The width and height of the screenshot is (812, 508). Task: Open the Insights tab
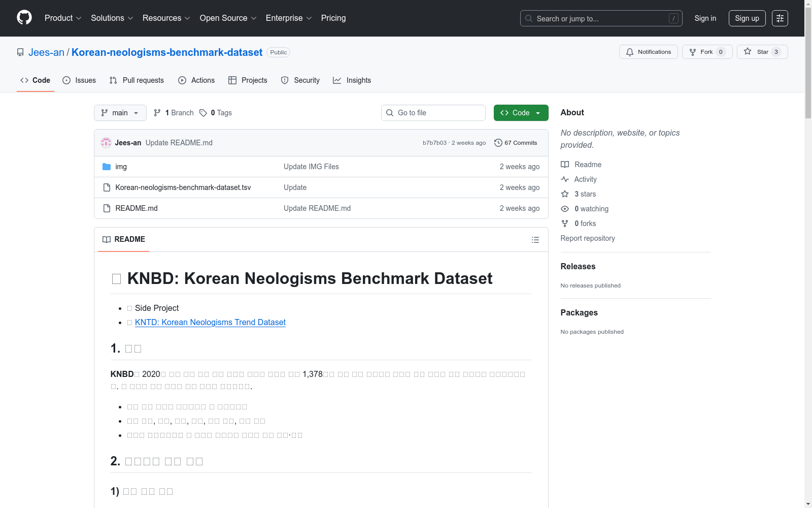(352, 80)
